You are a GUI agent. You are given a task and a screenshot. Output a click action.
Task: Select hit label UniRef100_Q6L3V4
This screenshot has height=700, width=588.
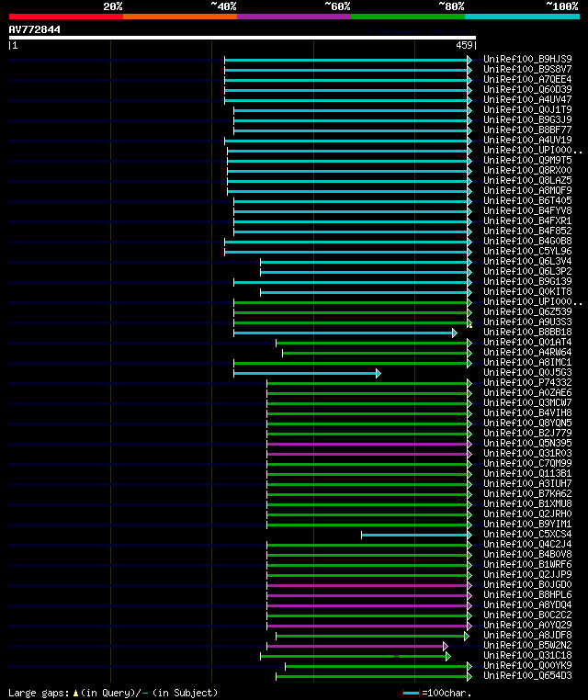[x=527, y=261]
